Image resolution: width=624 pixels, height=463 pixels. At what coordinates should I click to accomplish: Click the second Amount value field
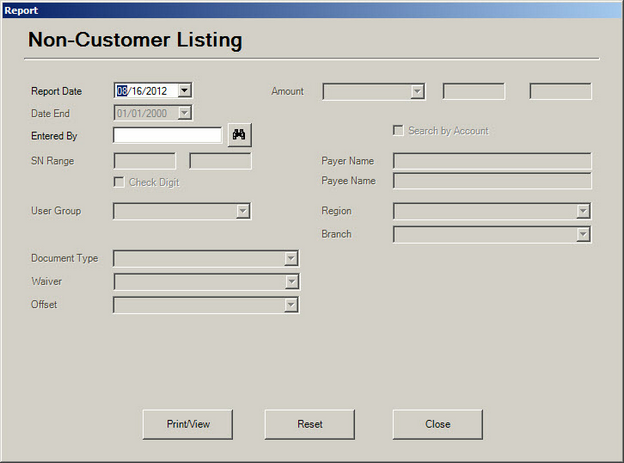click(560, 92)
